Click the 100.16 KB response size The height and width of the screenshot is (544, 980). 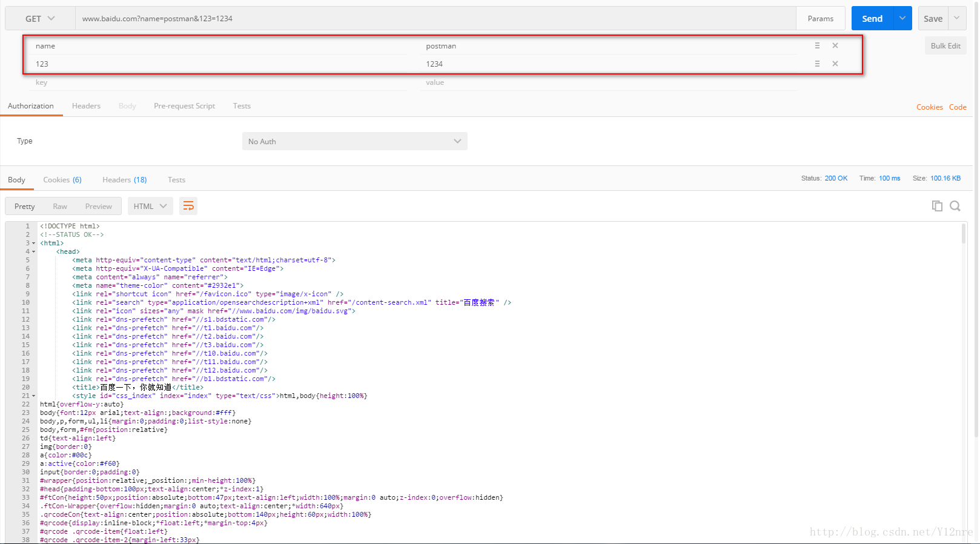(x=945, y=178)
